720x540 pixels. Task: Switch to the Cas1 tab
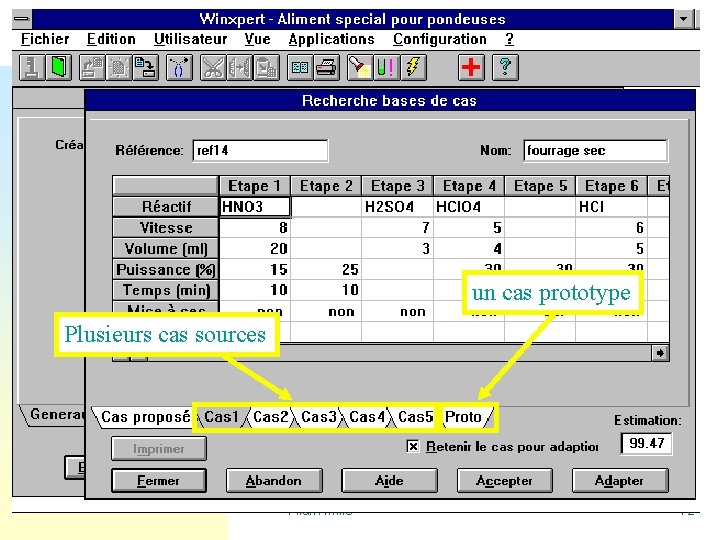222,417
